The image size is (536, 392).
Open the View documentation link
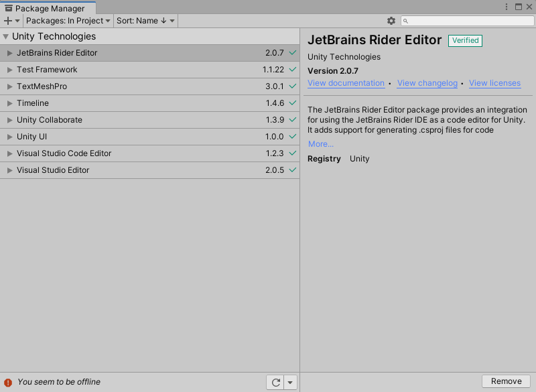[x=346, y=83]
